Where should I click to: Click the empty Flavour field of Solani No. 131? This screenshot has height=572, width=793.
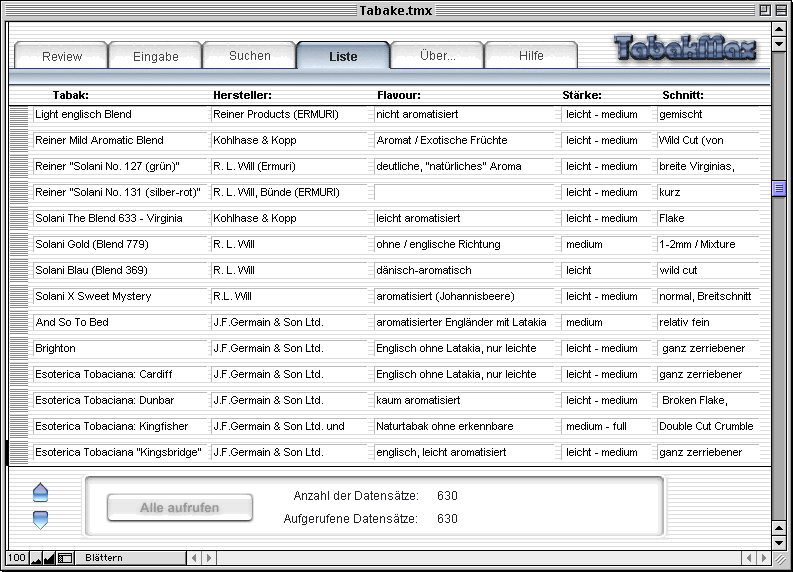click(464, 192)
